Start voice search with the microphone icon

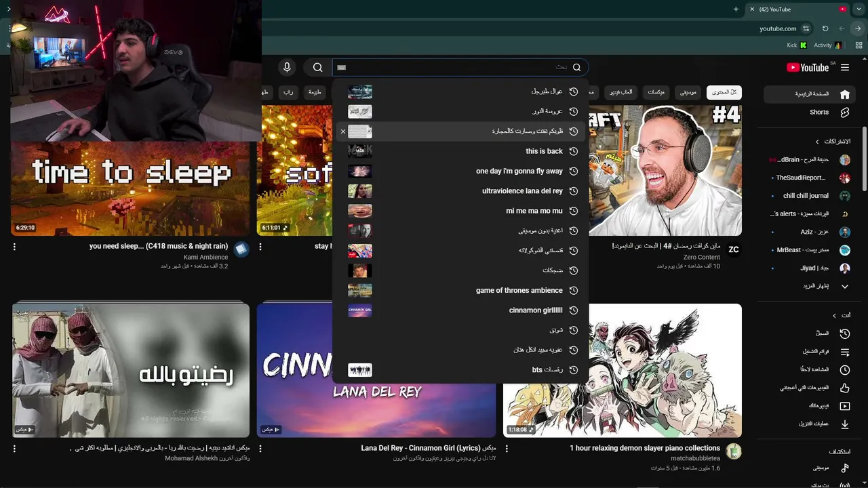287,67
